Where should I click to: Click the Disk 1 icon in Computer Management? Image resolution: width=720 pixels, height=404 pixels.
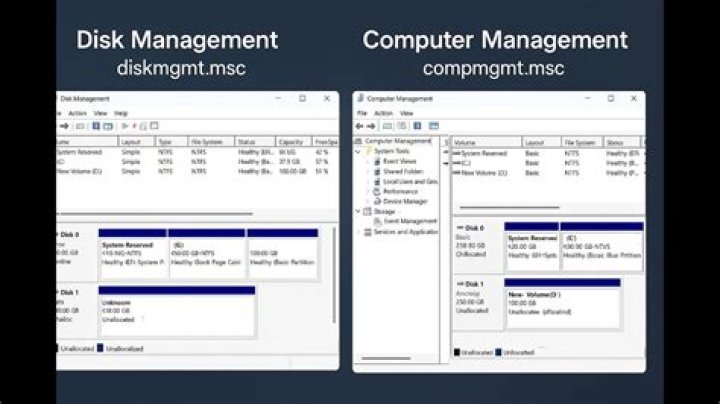coord(460,284)
